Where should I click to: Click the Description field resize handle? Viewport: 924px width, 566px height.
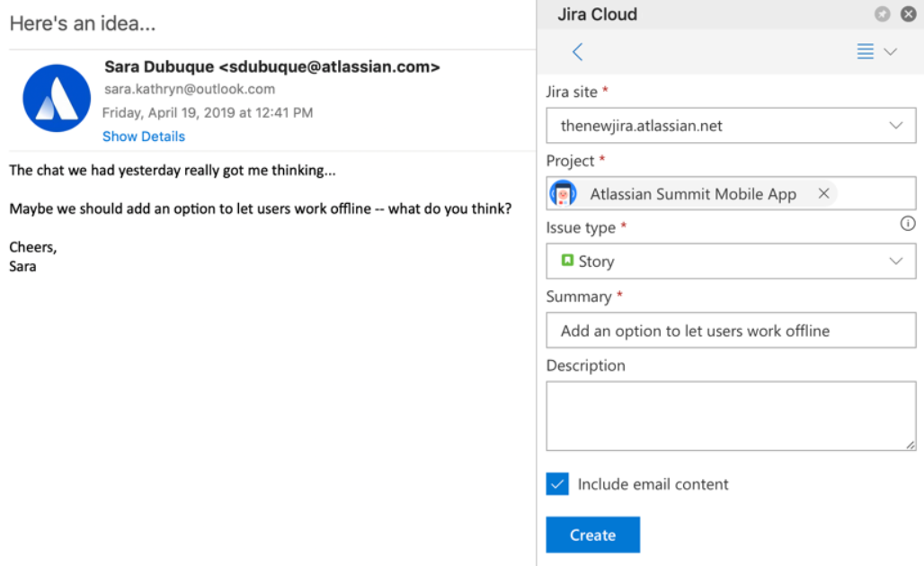pos(911,446)
